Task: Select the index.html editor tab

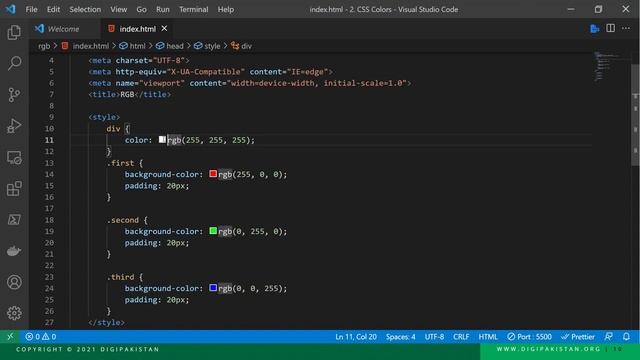Action: tap(138, 29)
